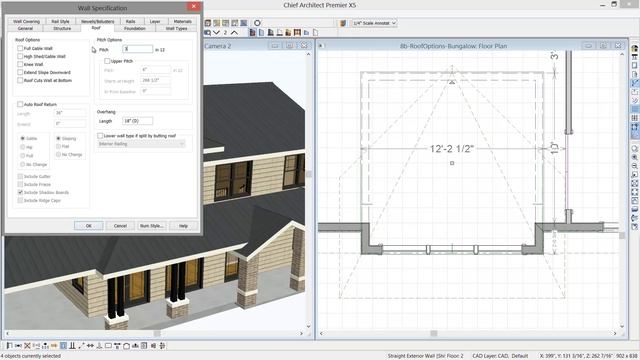
Task: Click the circle tool icon in top toolbar
Action: click(x=257, y=23)
